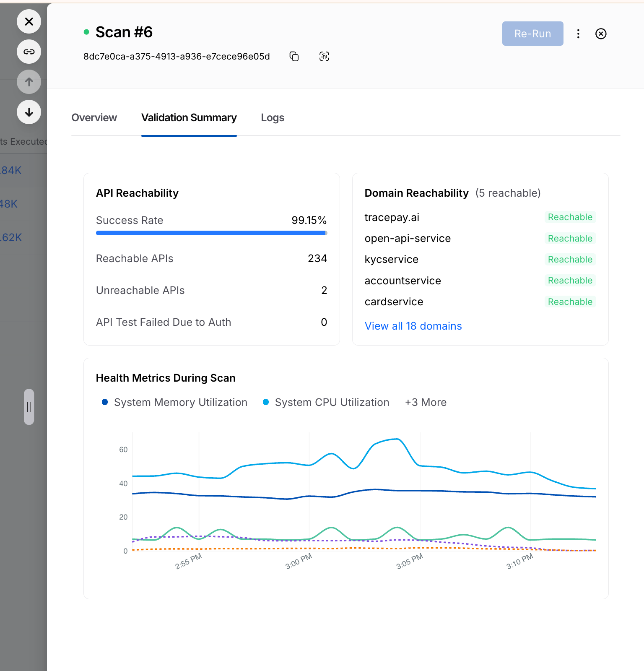Click the Success Rate progress bar

click(x=211, y=233)
